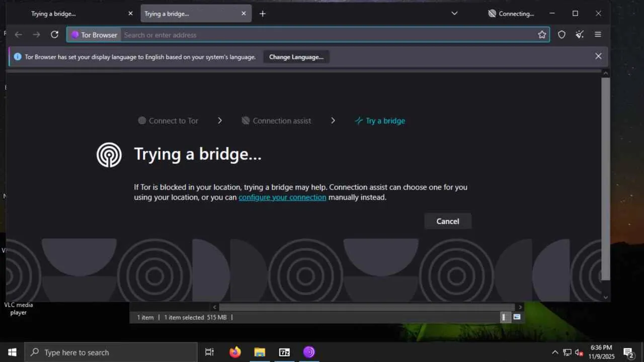Click the Tor onion logo beside heading
Viewport: 644px width, 362px height.
(109, 155)
